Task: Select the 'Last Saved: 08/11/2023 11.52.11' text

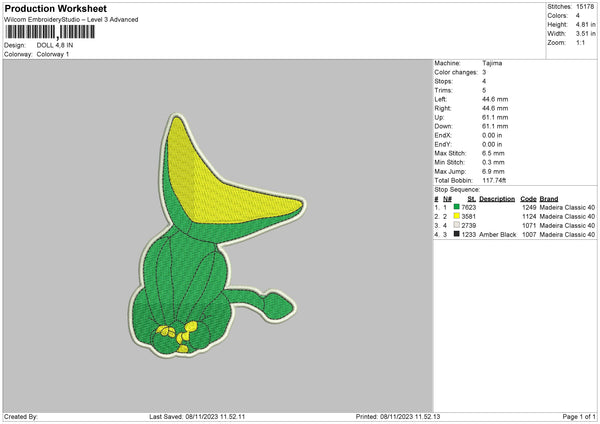Action: coord(197,417)
